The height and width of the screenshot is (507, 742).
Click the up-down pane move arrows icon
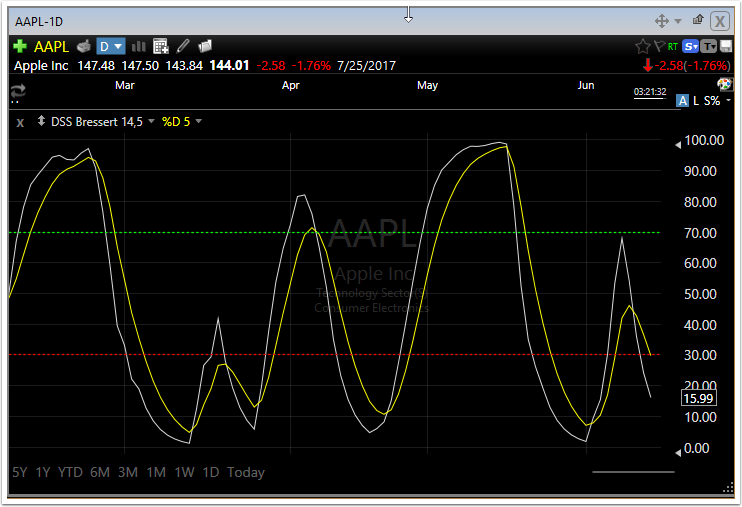click(41, 121)
